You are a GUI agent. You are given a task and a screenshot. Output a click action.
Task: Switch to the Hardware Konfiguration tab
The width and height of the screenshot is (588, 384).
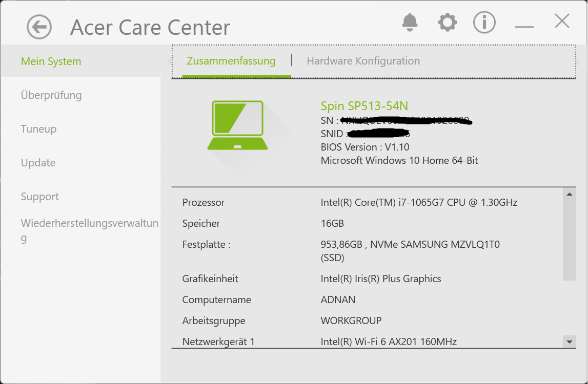pos(363,61)
